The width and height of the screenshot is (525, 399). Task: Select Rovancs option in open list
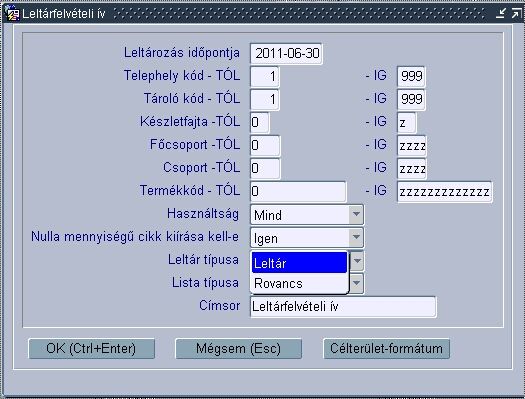[x=299, y=284]
